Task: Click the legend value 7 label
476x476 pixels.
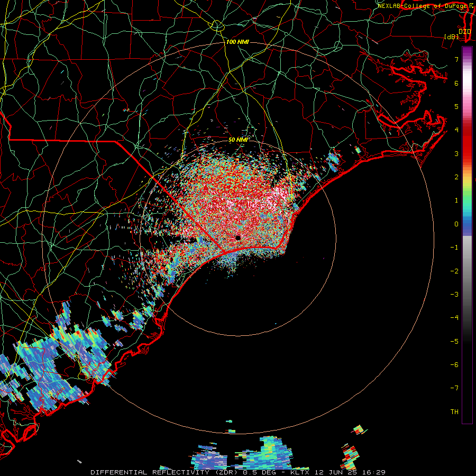Action: point(456,59)
